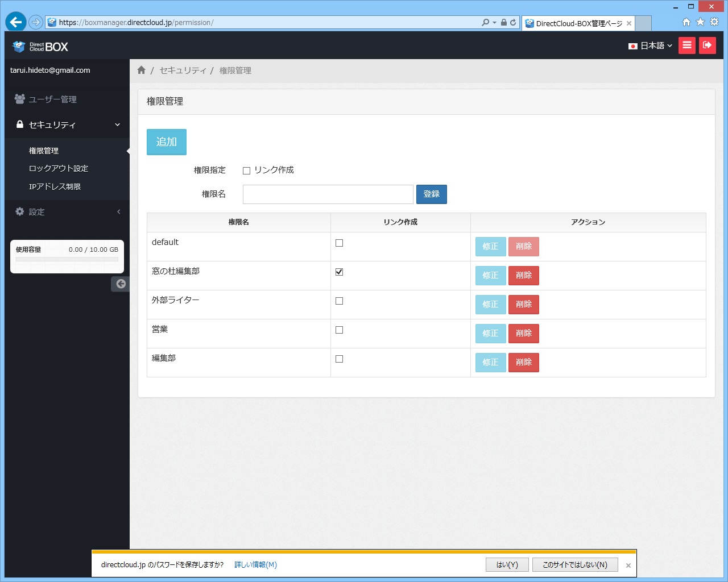Collapse the セキュリティ sidebar section
728x582 pixels.
(67, 124)
